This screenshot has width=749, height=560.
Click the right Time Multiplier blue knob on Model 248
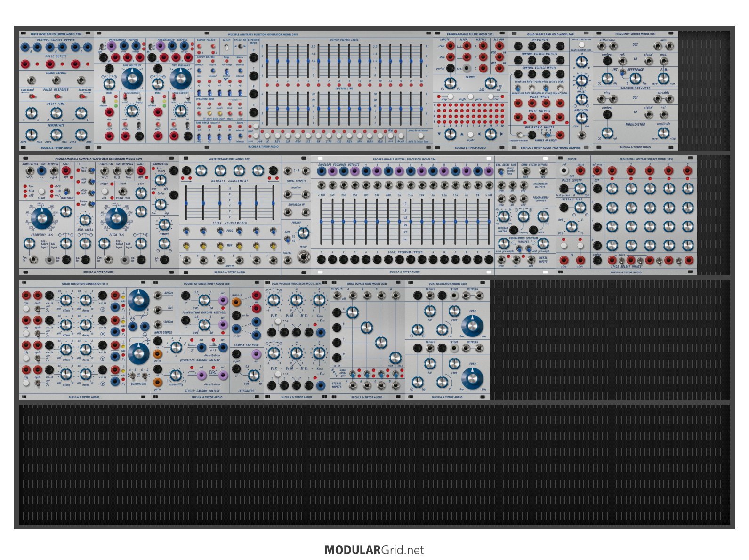click(x=180, y=78)
